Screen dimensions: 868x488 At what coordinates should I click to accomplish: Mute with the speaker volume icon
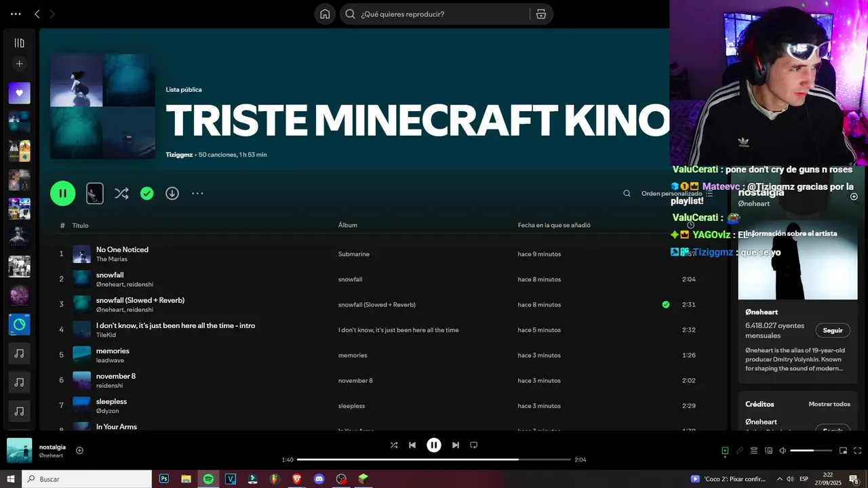tap(783, 451)
